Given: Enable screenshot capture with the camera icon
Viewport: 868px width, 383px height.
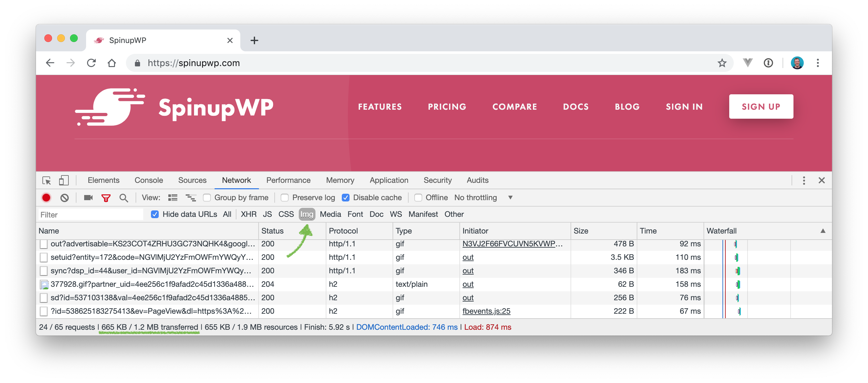Looking at the screenshot, I should 88,198.
